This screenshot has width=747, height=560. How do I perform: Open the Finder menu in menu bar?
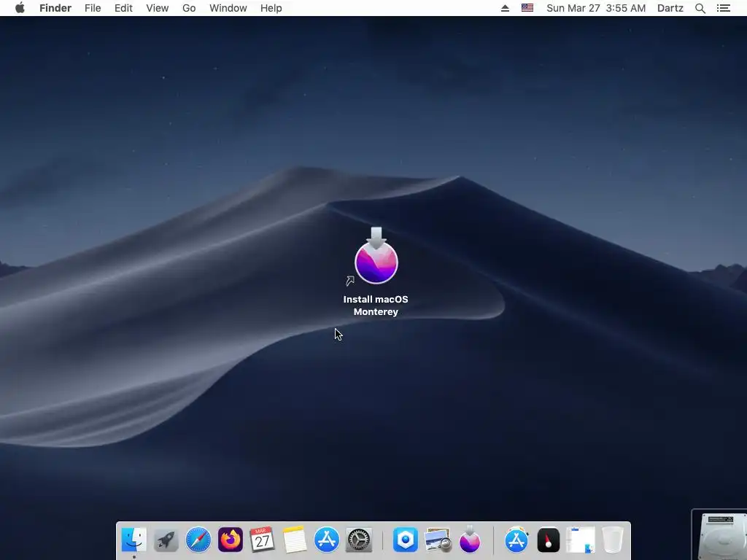pos(55,8)
